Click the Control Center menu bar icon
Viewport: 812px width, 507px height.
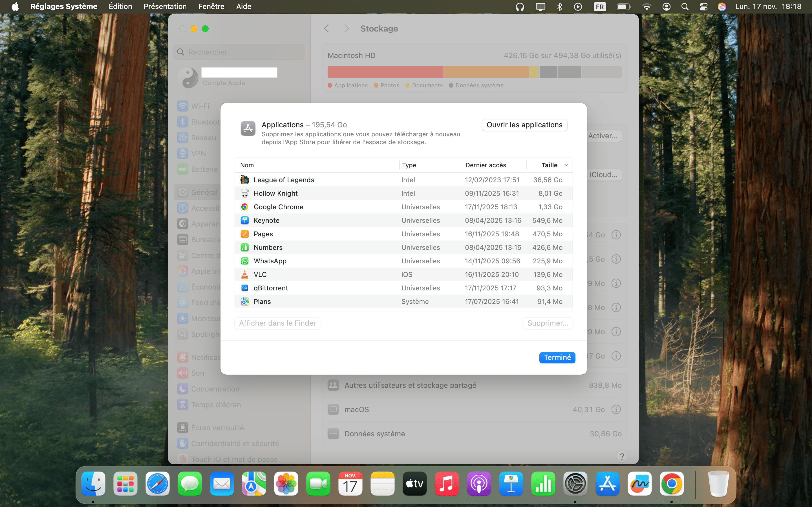(704, 7)
